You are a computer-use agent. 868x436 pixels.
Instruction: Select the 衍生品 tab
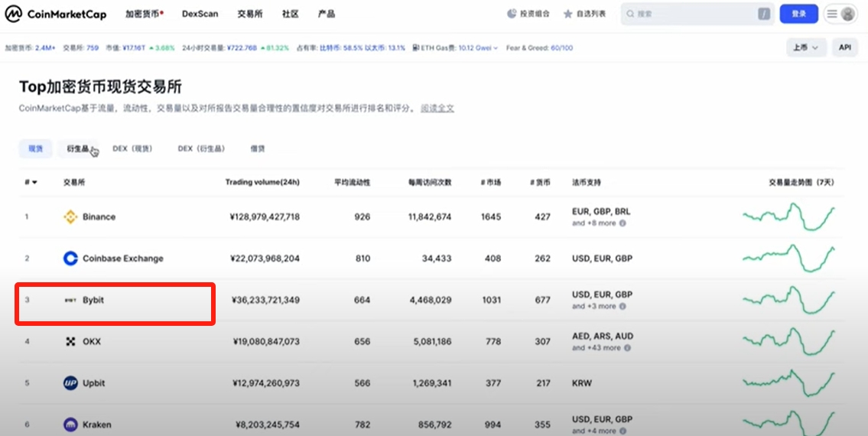point(77,148)
